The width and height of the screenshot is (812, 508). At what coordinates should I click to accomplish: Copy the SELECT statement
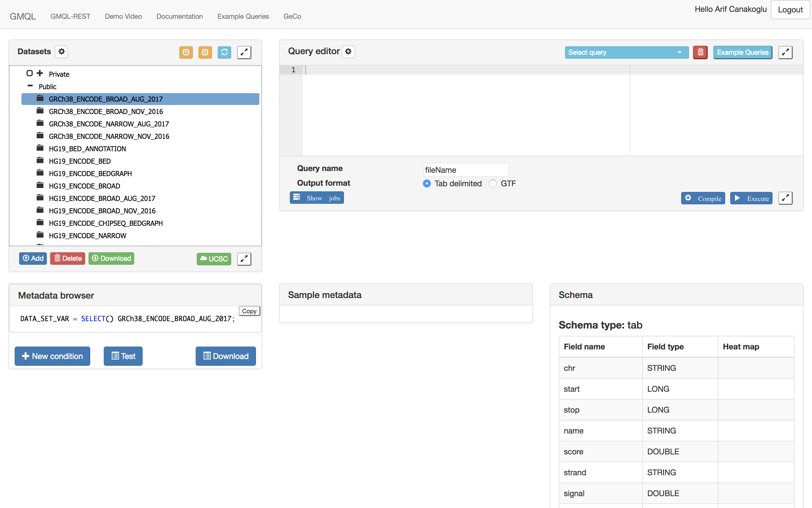249,311
